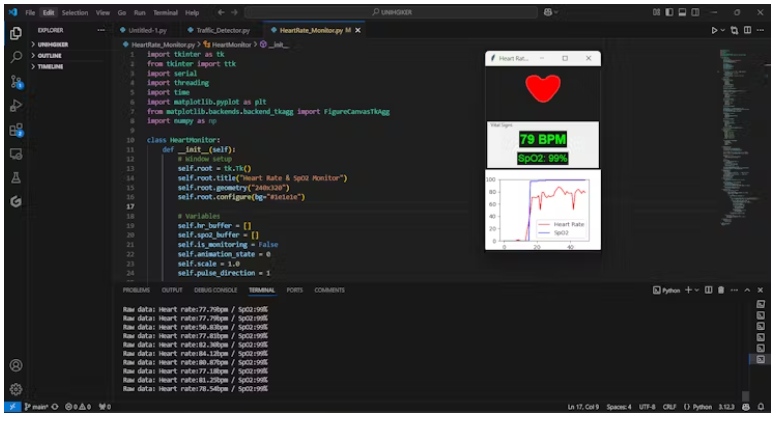Open the Terminal menu in menu bar
The image size is (777, 421).
coord(165,13)
